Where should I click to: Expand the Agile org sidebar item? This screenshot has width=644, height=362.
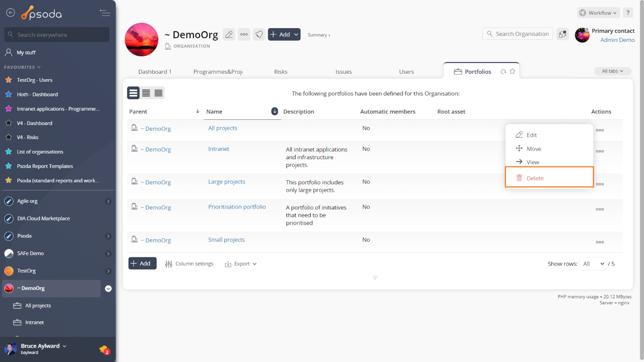pos(108,202)
